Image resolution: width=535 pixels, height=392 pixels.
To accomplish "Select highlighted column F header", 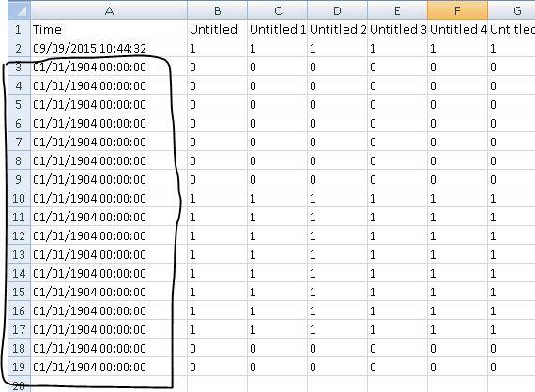I will pos(457,10).
